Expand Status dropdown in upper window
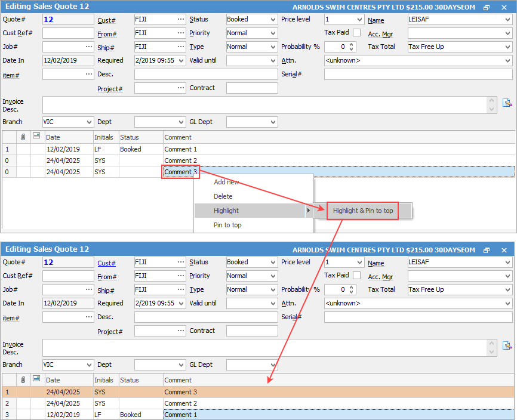The image size is (517, 420). point(272,19)
